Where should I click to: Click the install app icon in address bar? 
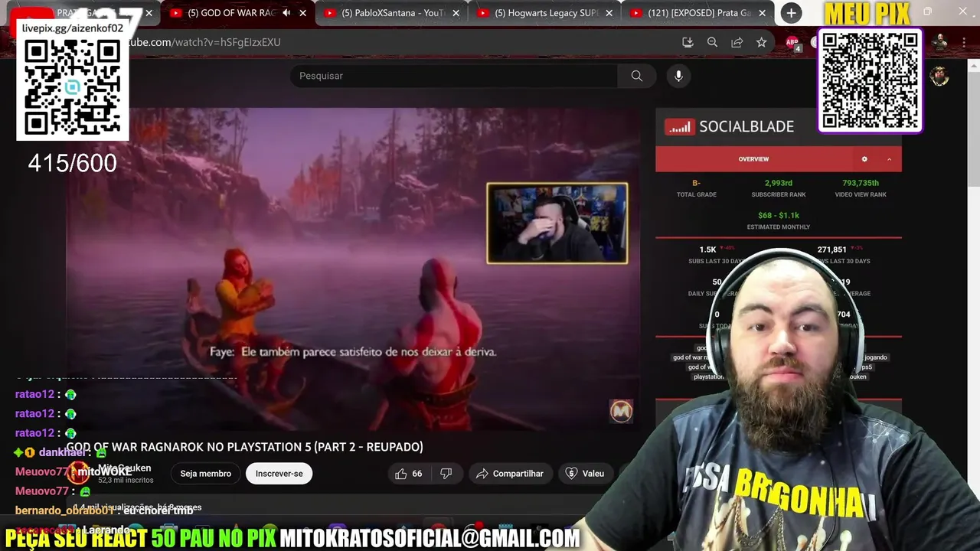coord(688,42)
